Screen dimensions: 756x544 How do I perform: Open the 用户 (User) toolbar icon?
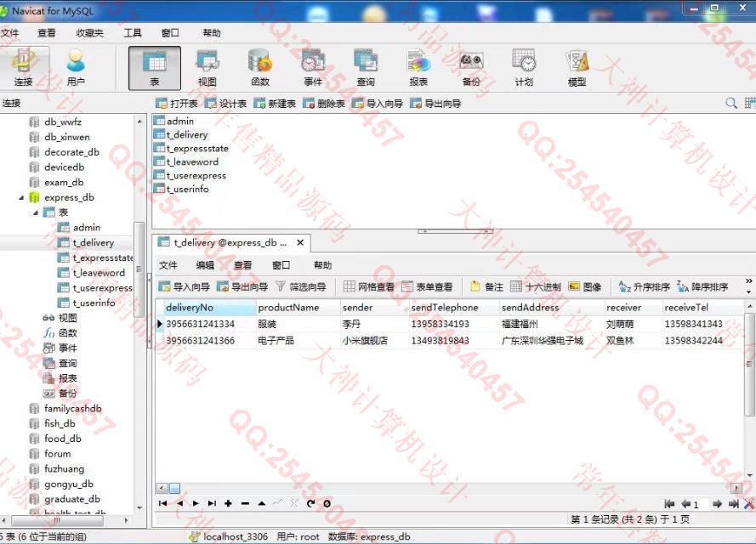(x=76, y=67)
